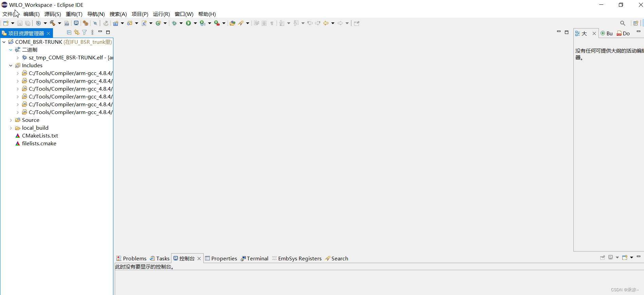Screen dimensions: 644x295
Task: Close the 控制台 console tab
Action: [x=199, y=258]
